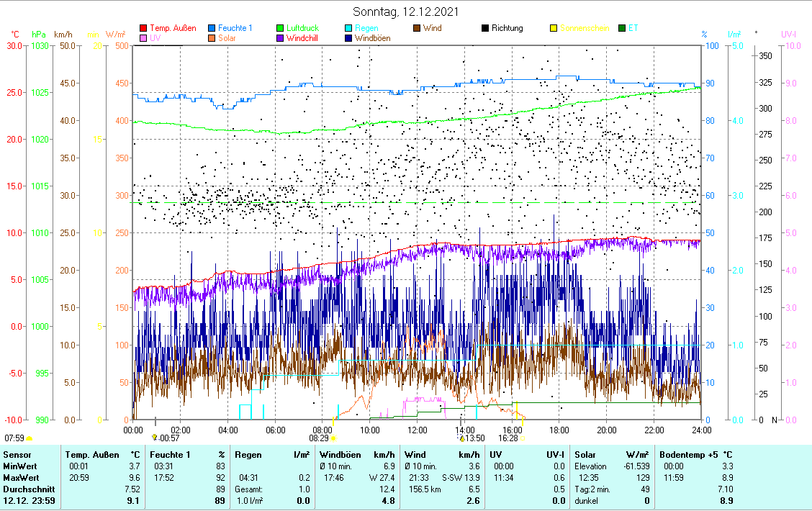812x511 pixels.
Task: Click the Windböen legend label
Action: click(372, 39)
